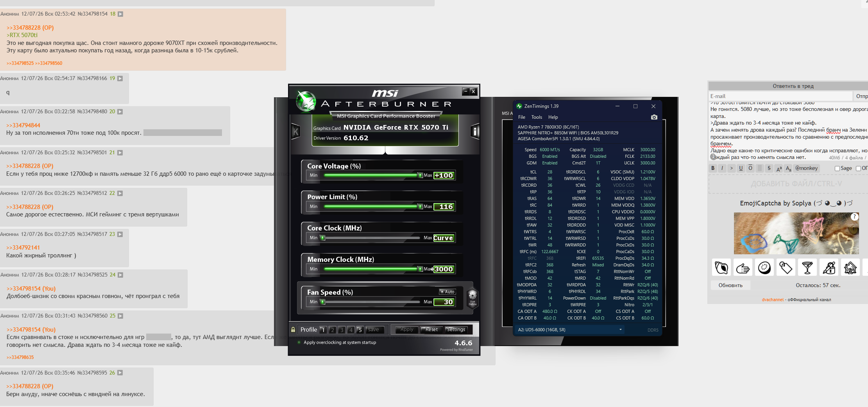Screen dimensions: 868x407
Task: Open Afterburner Settings
Action: [456, 330]
